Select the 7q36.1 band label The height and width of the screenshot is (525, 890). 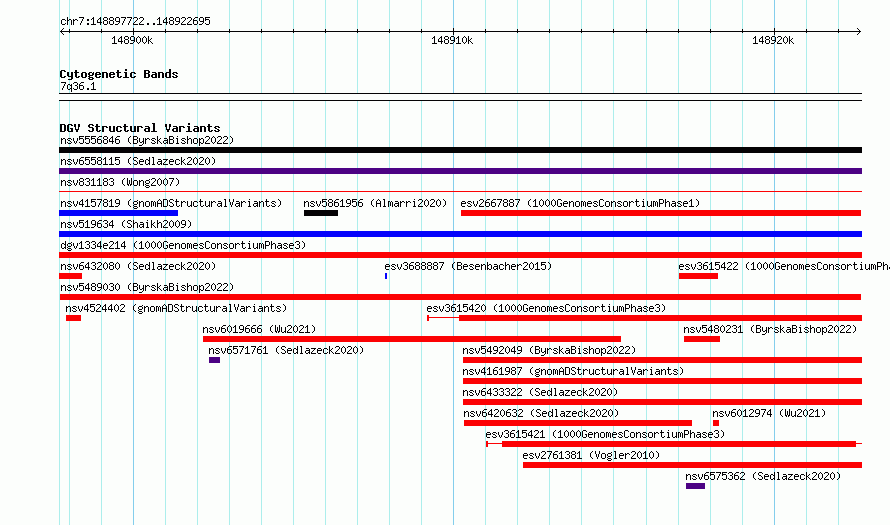(78, 86)
